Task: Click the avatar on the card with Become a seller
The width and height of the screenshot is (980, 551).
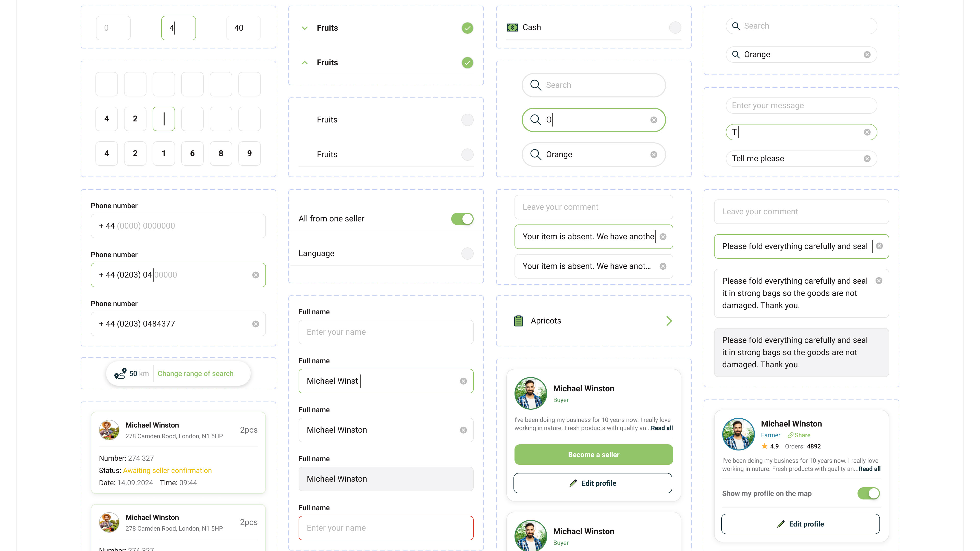Action: 530,393
